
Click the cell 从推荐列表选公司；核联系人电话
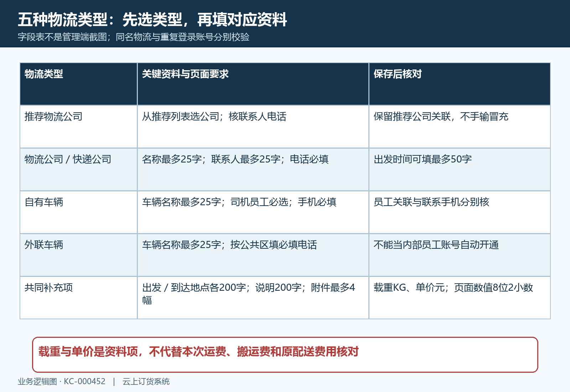coord(253,127)
